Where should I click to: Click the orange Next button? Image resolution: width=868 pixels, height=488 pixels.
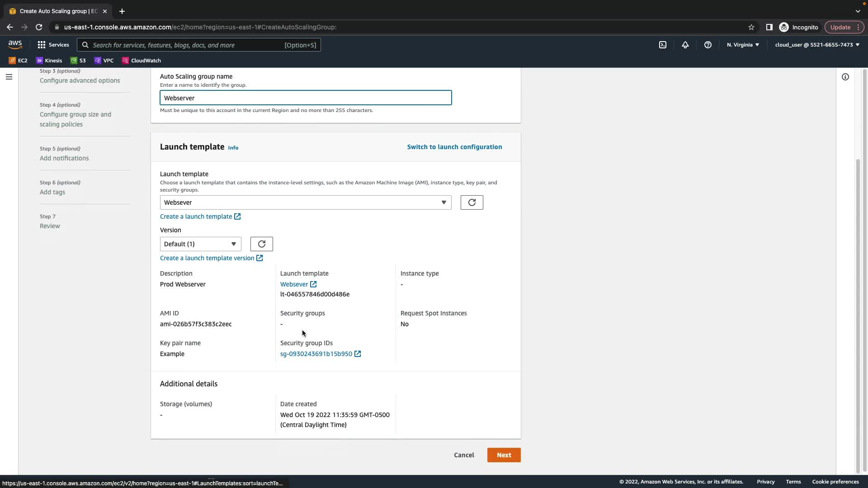[504, 455]
